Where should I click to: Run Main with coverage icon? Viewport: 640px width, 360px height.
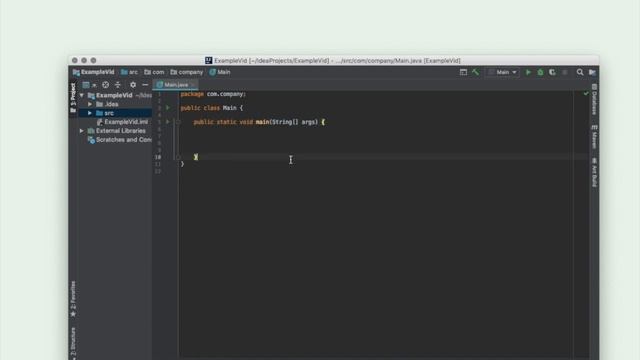552,72
